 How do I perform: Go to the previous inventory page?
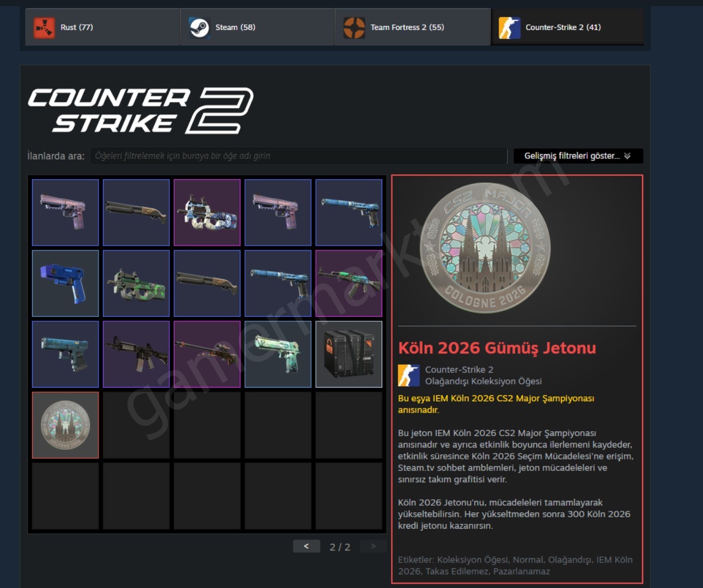coord(306,546)
